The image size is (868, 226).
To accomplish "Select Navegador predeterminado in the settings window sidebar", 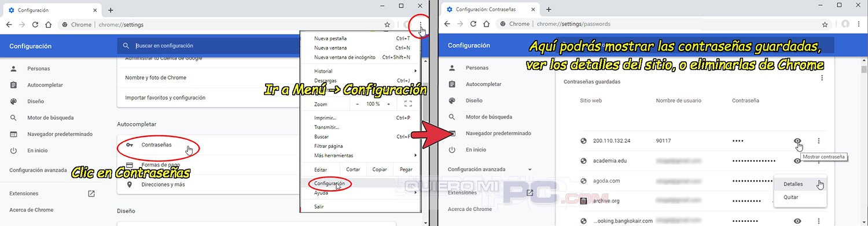I will point(60,134).
